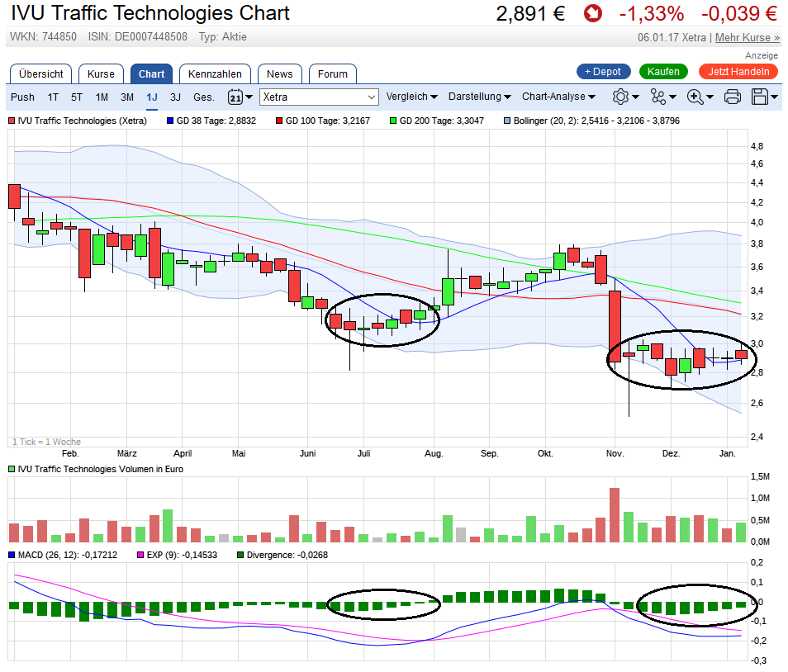Viewport: 788px width, 672px height.
Task: Click the ISIN: DE0007448508 text
Action: pos(138,37)
